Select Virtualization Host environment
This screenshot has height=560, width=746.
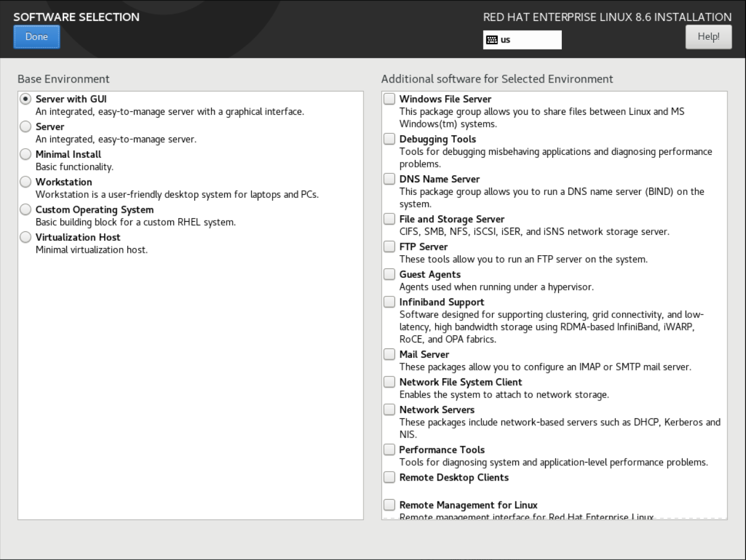pos(25,237)
